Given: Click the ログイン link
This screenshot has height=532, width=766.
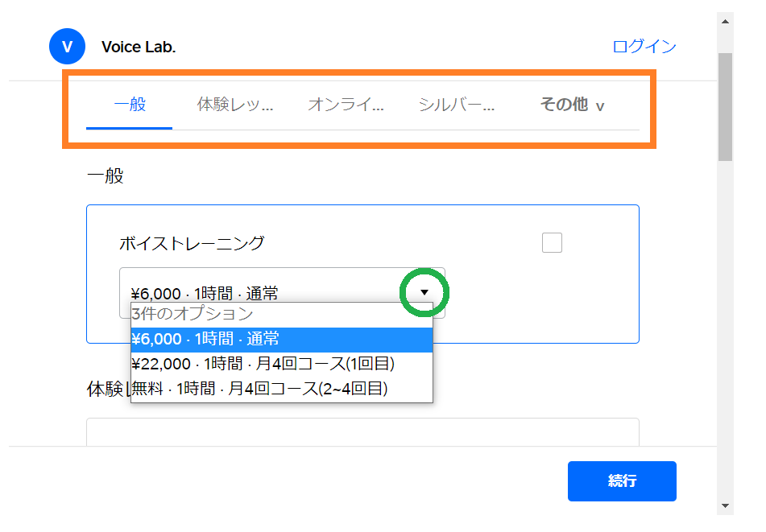Looking at the screenshot, I should tap(644, 47).
